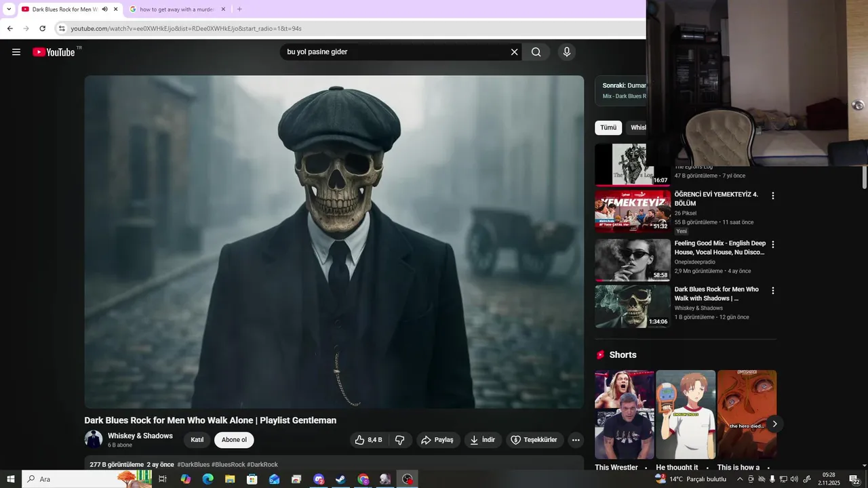
Task: Open Discord from the taskbar
Action: point(319,479)
